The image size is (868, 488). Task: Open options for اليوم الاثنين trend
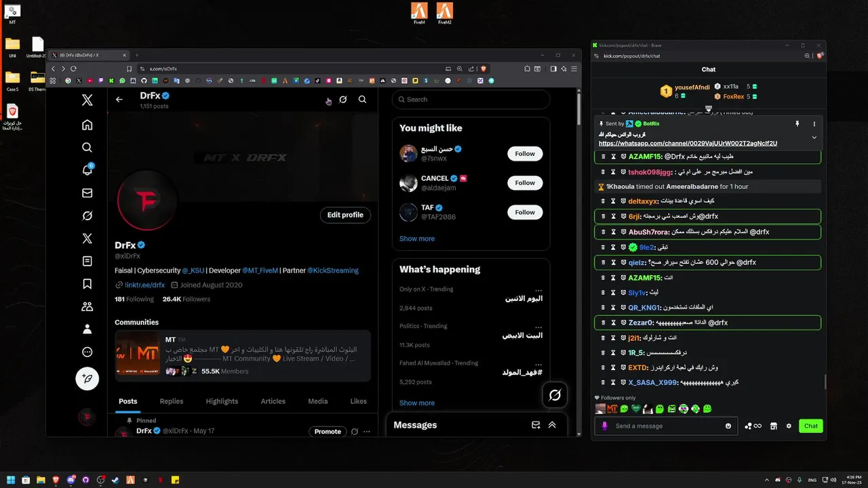538,289
